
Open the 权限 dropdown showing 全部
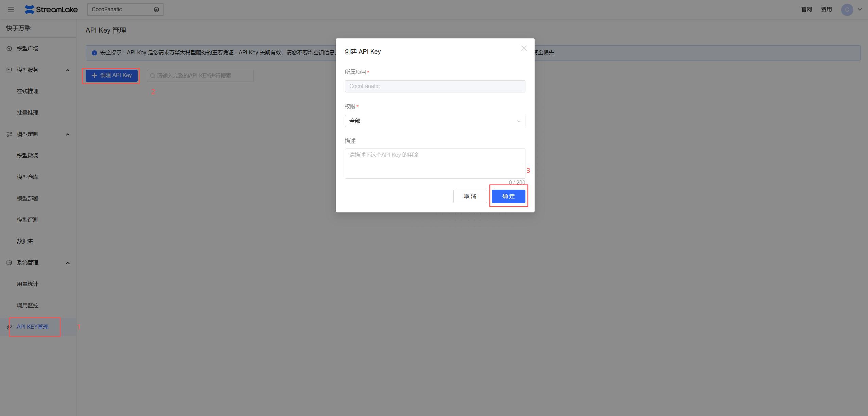tap(435, 121)
